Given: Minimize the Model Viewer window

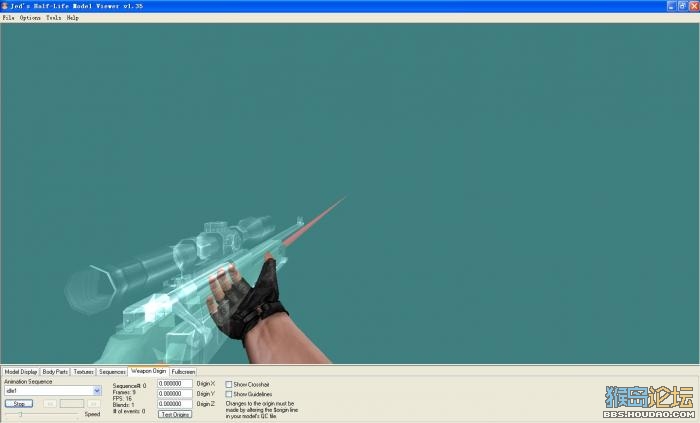Looking at the screenshot, I should (671, 6).
